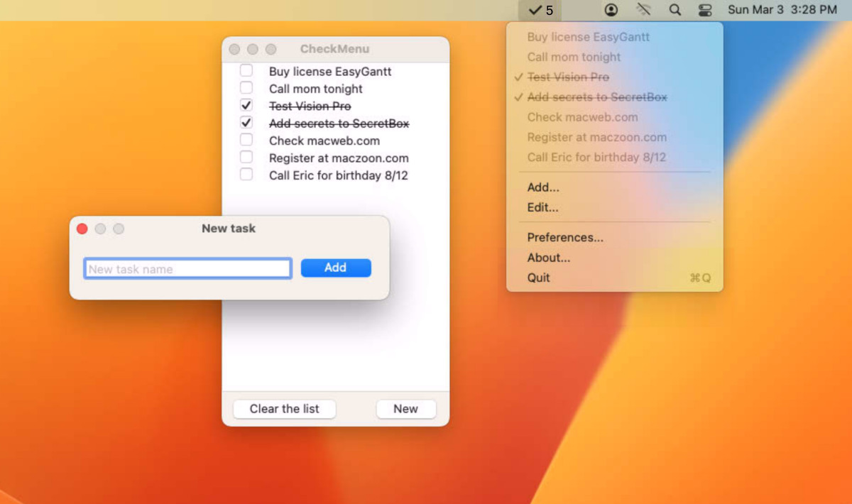Click the Call mom tonight text in CheckMenu window
Image resolution: width=852 pixels, height=504 pixels.
(316, 89)
